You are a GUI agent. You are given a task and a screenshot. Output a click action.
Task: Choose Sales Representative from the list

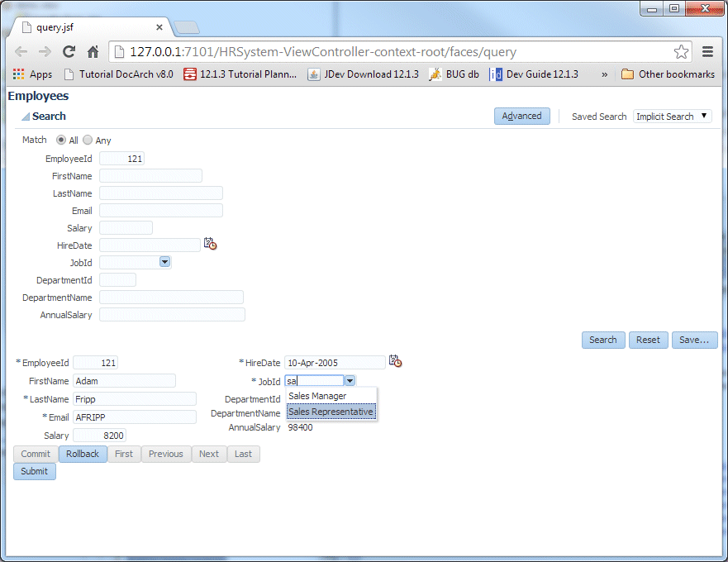(x=331, y=412)
